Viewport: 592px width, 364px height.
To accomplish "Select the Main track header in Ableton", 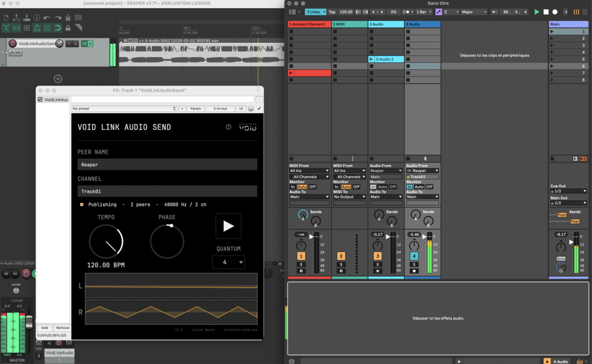I will point(568,24).
